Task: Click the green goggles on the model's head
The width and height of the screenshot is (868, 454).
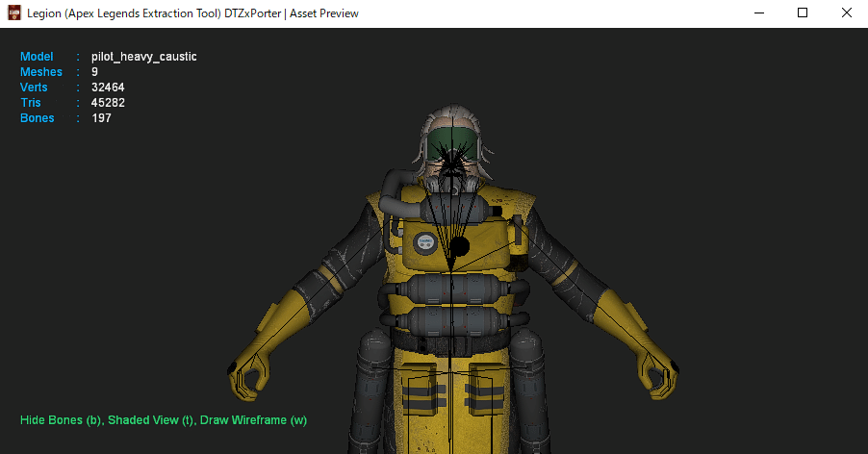Action: [x=452, y=143]
